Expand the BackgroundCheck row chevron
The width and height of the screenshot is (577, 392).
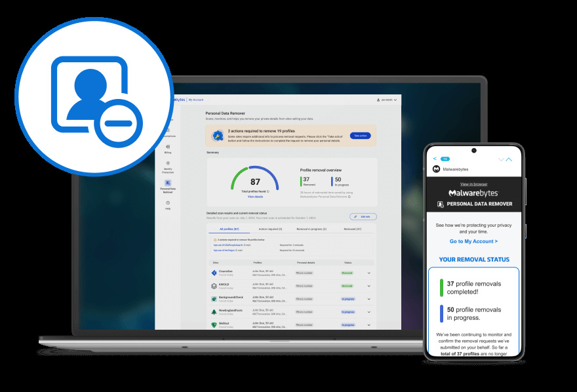click(x=368, y=299)
